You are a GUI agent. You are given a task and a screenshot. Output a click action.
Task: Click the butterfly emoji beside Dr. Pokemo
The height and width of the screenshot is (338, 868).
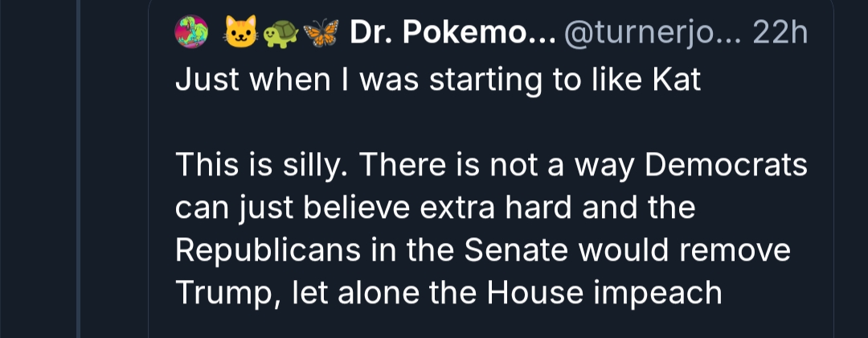[x=319, y=32]
